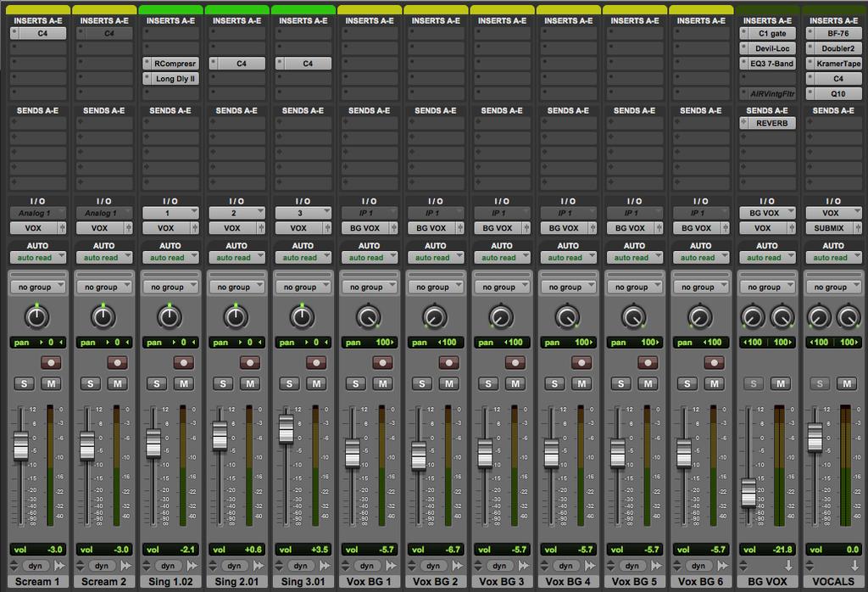Viewport: 868px width, 592px height.
Task: Open input selector 3 on Sing 3.01
Action: (x=303, y=213)
